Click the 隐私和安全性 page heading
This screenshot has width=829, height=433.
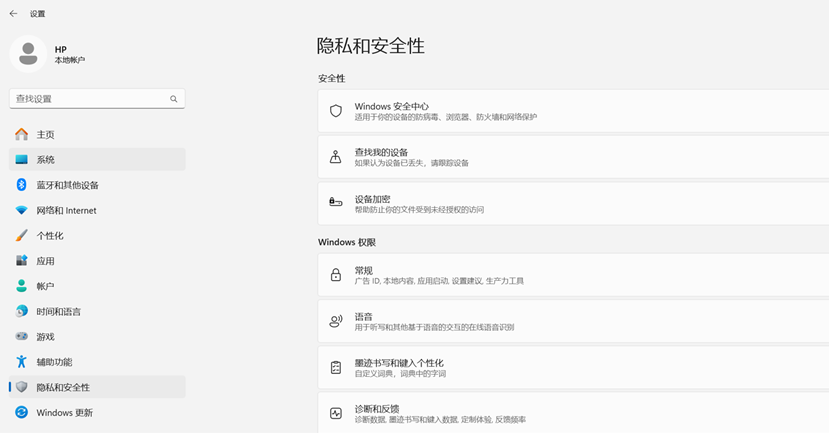(371, 46)
